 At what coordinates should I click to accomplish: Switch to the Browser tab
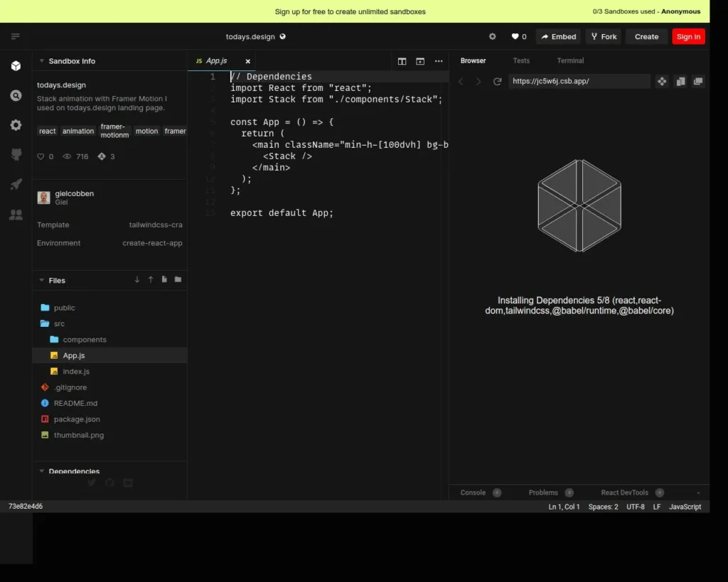[x=473, y=61]
